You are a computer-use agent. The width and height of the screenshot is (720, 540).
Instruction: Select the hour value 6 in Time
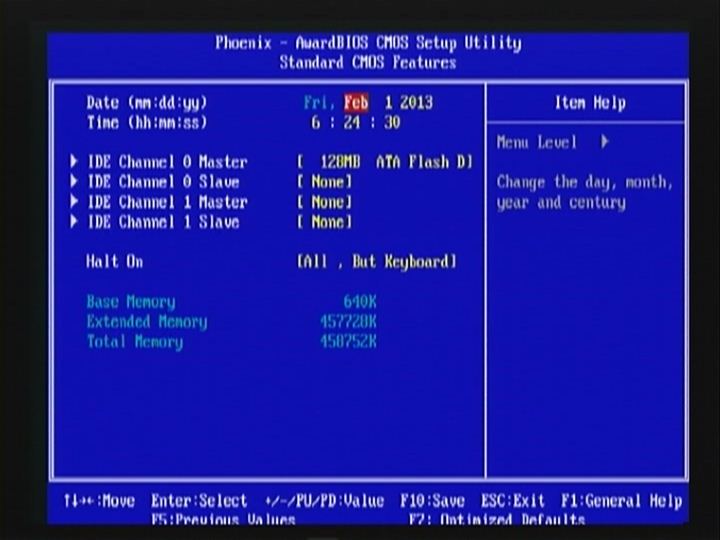pos(316,123)
